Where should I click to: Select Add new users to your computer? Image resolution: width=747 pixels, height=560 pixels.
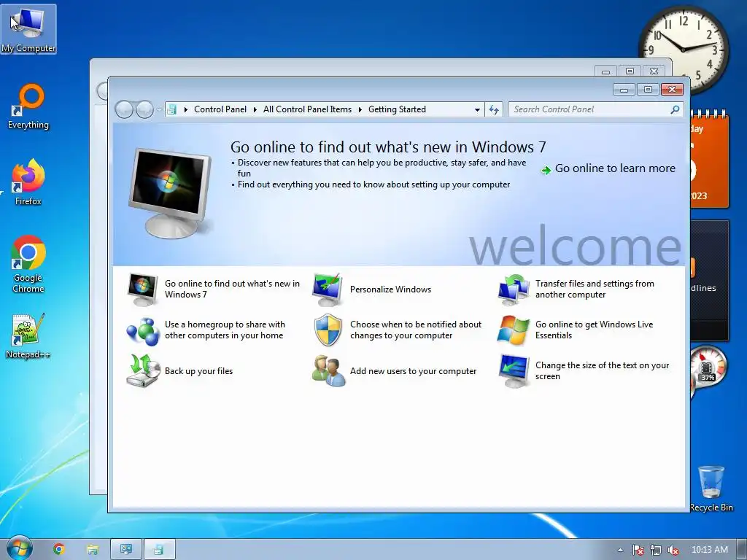click(413, 371)
